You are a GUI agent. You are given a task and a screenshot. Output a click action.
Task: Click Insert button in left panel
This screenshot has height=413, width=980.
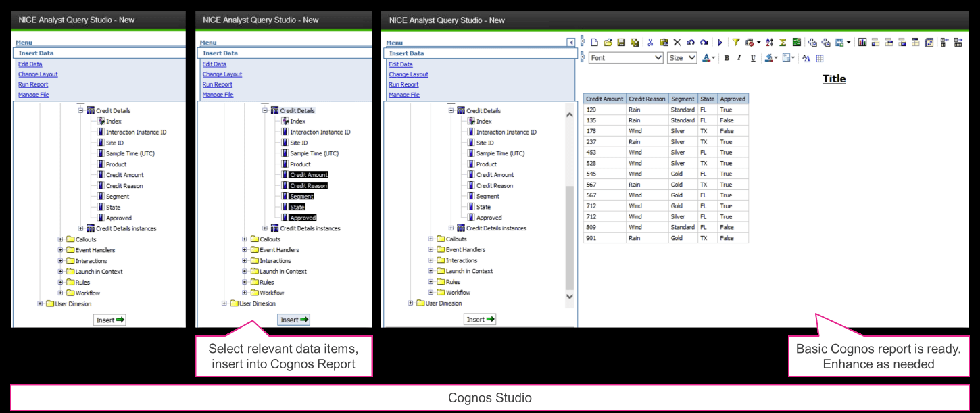coord(109,320)
